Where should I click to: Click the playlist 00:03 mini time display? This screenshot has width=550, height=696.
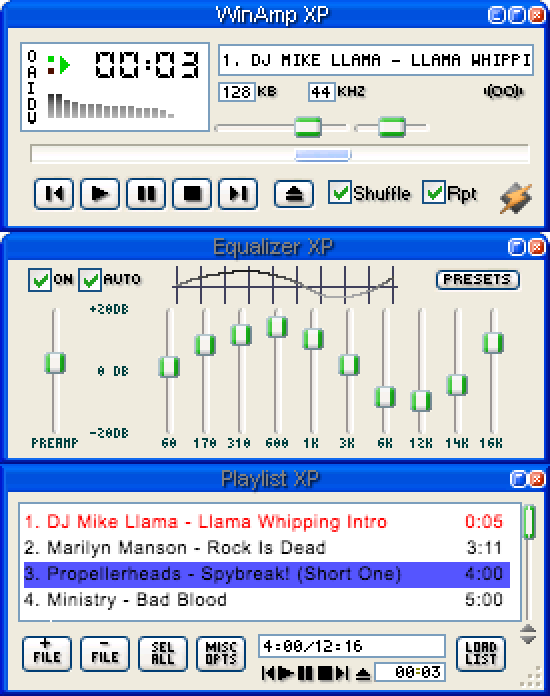(x=410, y=672)
